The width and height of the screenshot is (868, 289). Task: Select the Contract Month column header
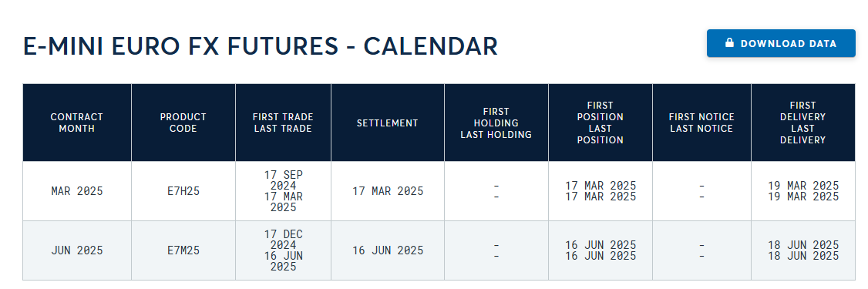tap(77, 123)
